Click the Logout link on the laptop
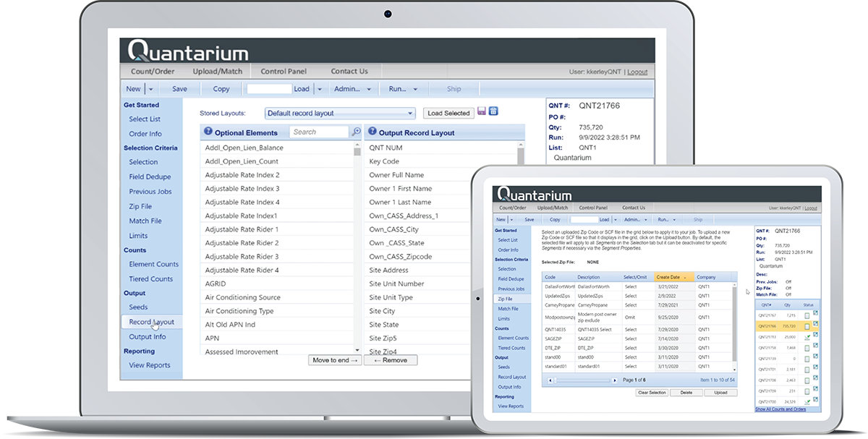This screenshot has height=439, width=868. click(637, 72)
